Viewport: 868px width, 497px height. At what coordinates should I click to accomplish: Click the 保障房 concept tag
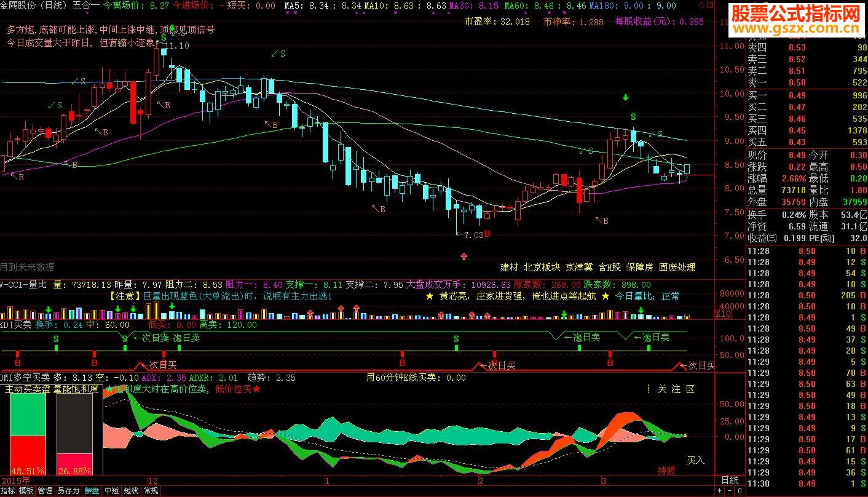[x=640, y=268]
